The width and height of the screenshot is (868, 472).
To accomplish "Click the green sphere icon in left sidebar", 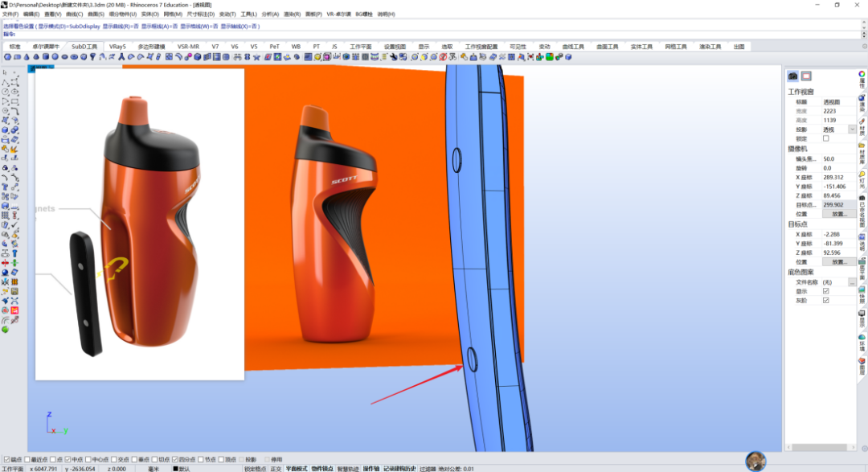I will tap(5, 330).
